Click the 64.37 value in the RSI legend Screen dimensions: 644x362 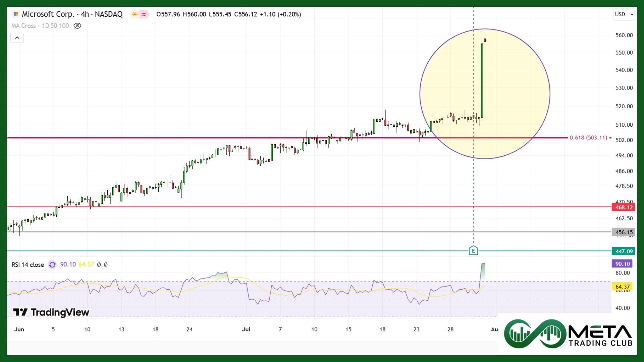pos(86,264)
